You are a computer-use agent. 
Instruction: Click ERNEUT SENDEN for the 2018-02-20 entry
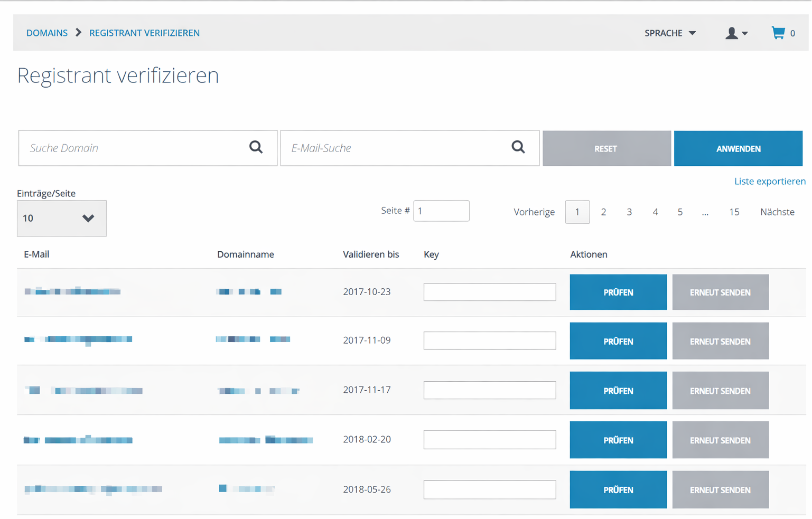[x=720, y=440]
